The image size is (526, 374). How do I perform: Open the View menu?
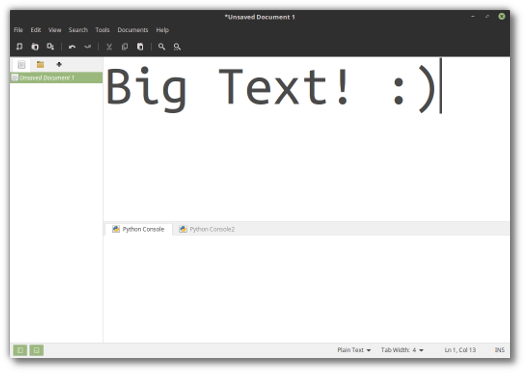[55, 30]
